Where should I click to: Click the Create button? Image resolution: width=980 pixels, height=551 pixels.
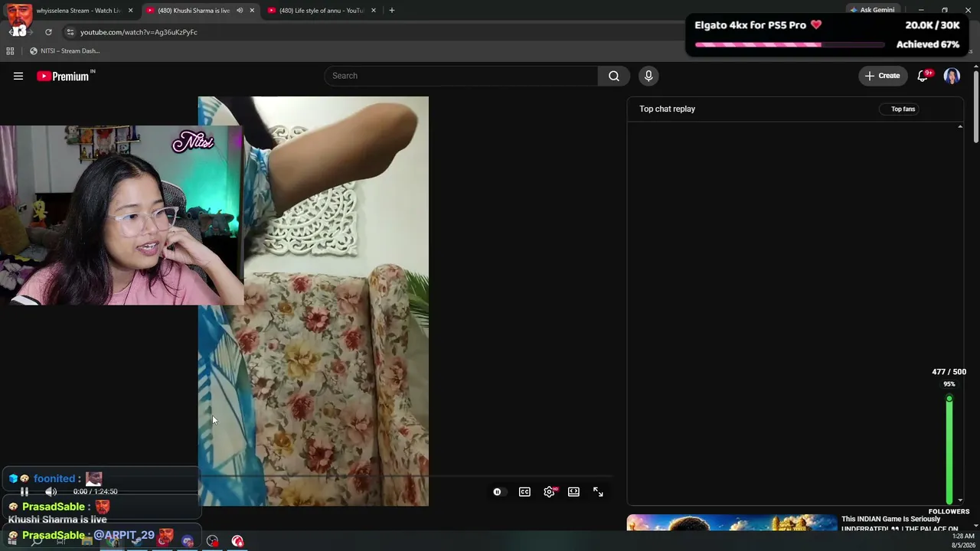pyautogui.click(x=882, y=76)
